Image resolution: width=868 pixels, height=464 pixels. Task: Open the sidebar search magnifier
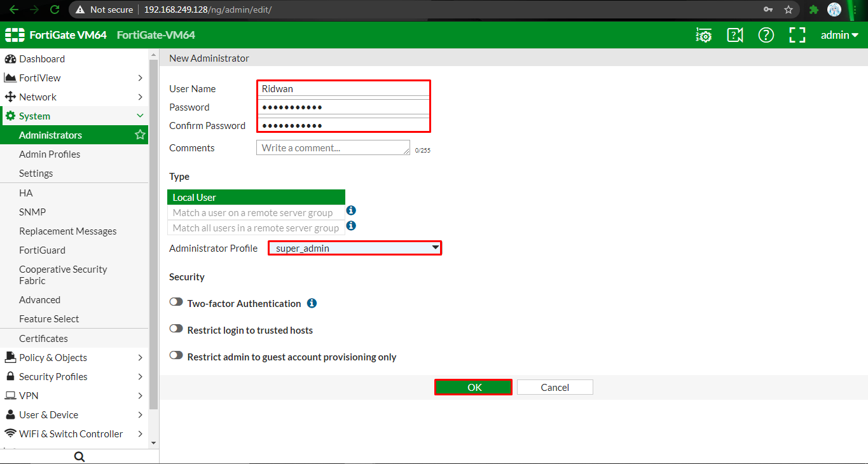pos(79,456)
